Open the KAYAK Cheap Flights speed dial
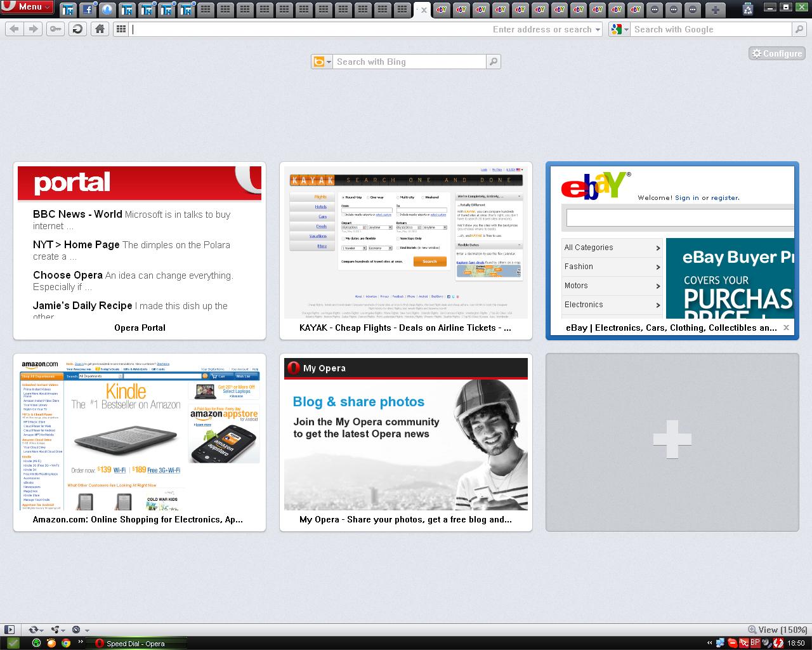Screen dimensions: 812x650 coord(406,250)
